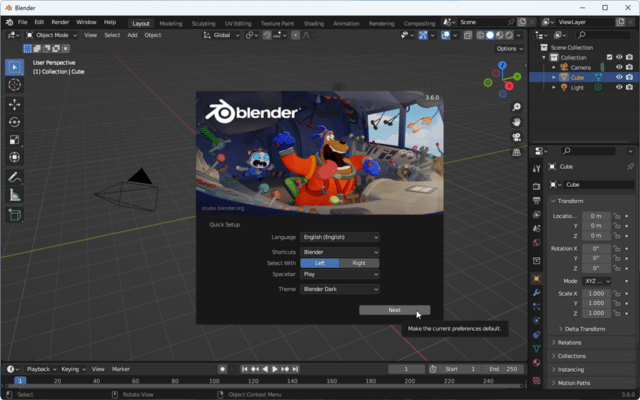640x400 pixels.
Task: Activate the Cursor tool in toolbar
Action: click(14, 85)
